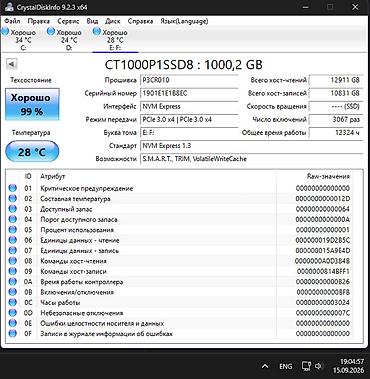The height and width of the screenshot is (379, 370).
Task: Click status icon for attribute 0E
Action: (x=13, y=323)
